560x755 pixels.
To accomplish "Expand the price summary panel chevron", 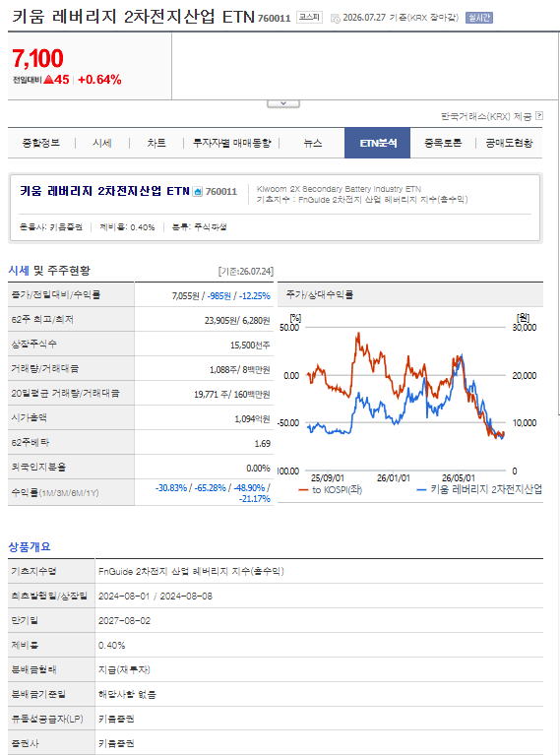I will [x=283, y=103].
